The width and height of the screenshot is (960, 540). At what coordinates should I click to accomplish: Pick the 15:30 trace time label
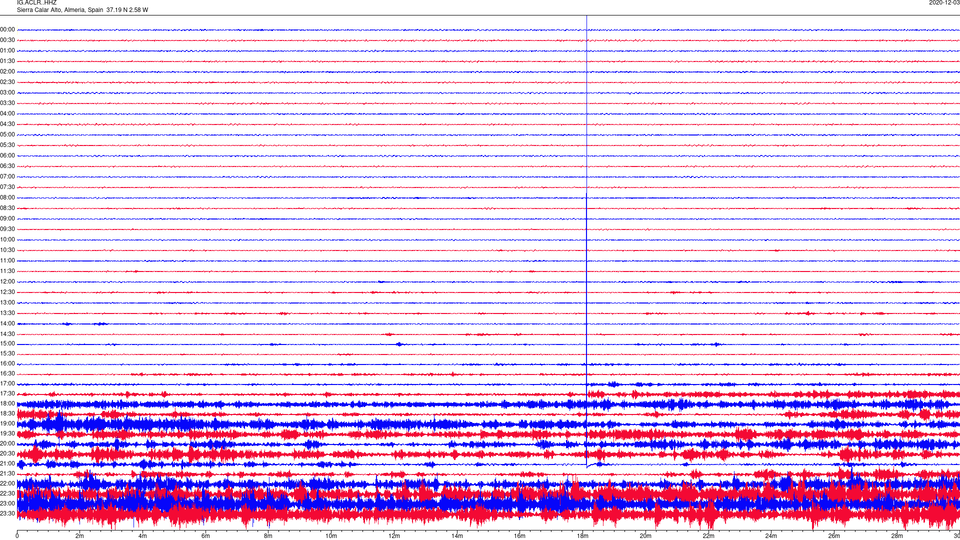tap(7, 354)
